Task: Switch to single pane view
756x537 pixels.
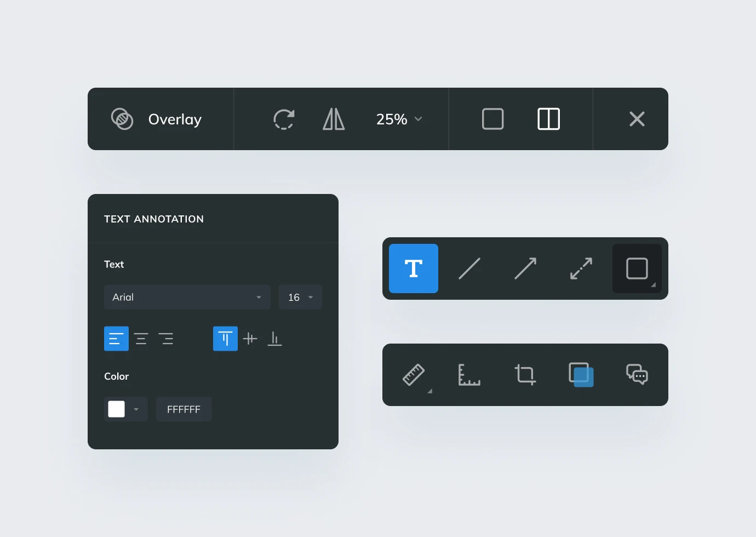Action: click(x=492, y=119)
